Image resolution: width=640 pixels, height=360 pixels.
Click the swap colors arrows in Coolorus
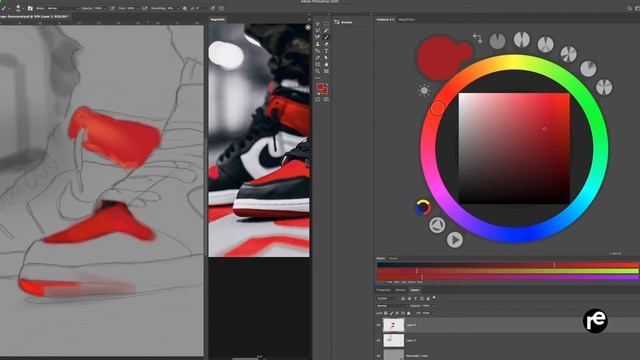tap(477, 38)
